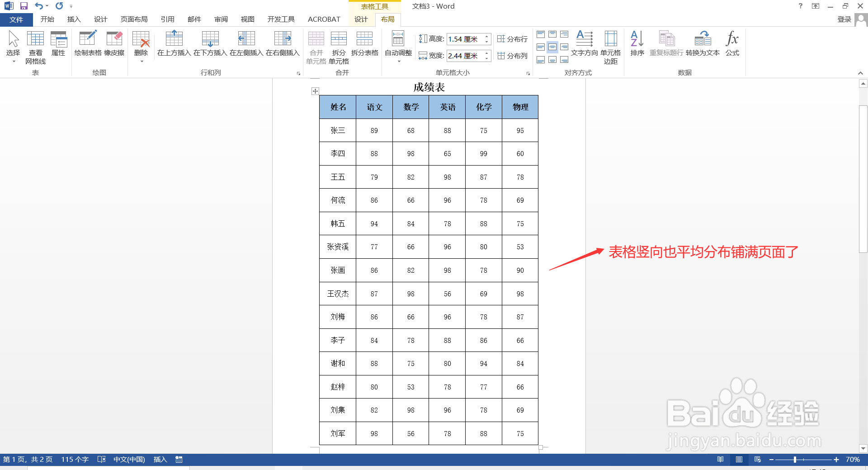The width and height of the screenshot is (868, 470).
Task: Click the zoom slider handle
Action: [795, 460]
